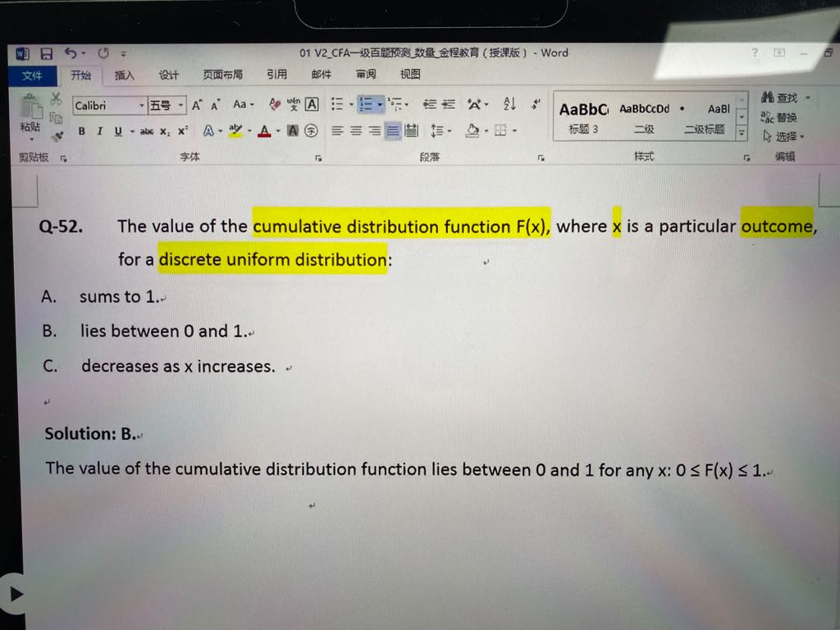Open the 引用 (References) tab

pos(277,74)
